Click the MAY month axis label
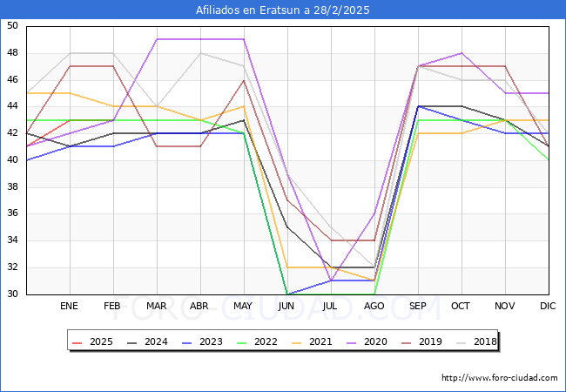The image size is (566, 392). [x=243, y=306]
